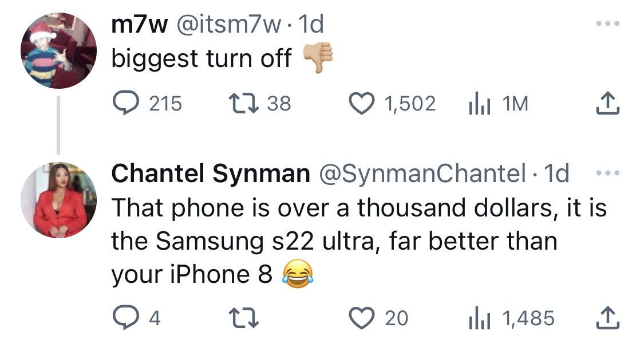Like the tweet by m7w
The width and height of the screenshot is (644, 355).
[x=392, y=104]
